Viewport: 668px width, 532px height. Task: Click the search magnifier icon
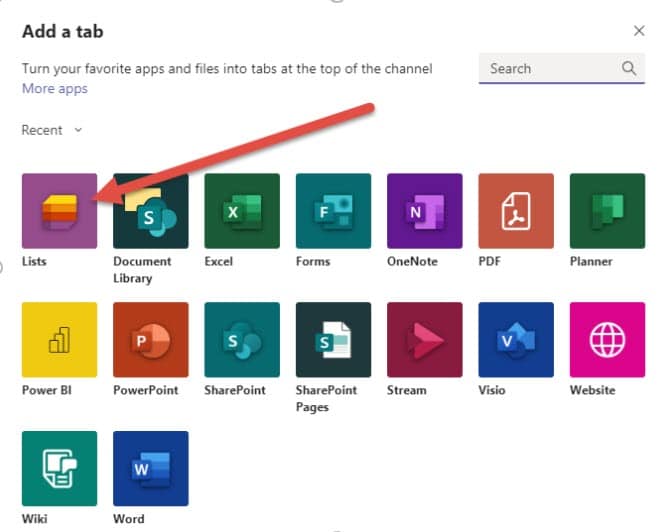[629, 68]
